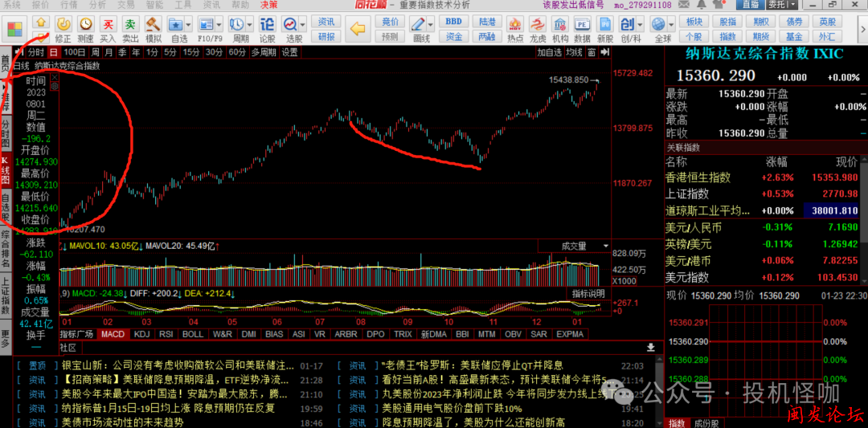Click the 卖出 sell icon
Image resolution: width=868 pixels, height=428 pixels.
coord(130,29)
